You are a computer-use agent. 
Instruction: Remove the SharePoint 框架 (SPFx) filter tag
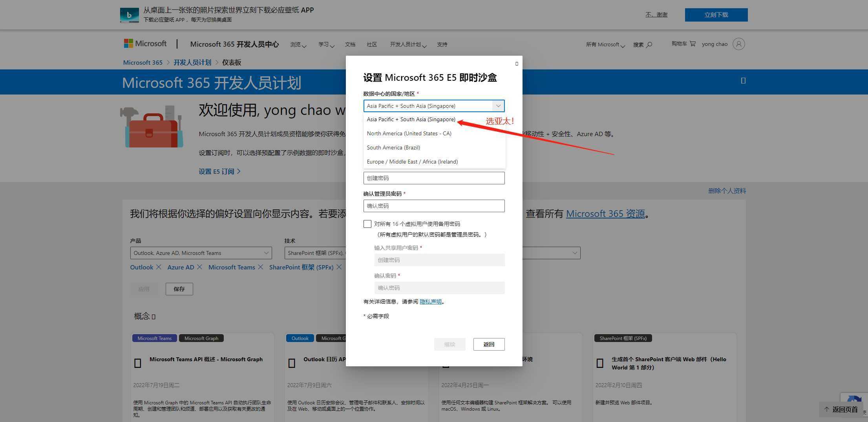339,267
